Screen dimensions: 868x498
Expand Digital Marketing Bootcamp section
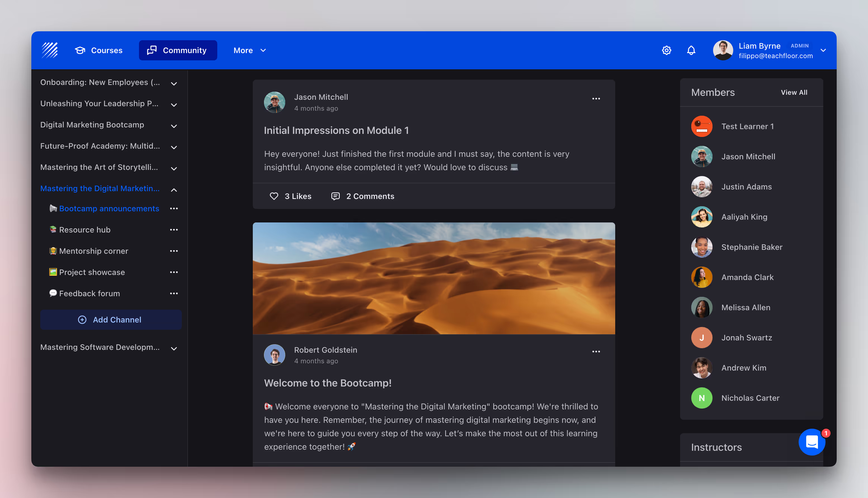click(174, 126)
